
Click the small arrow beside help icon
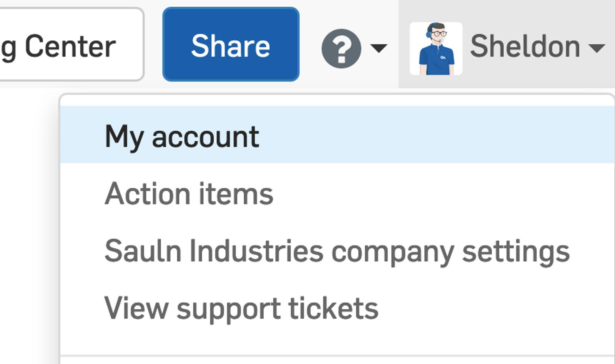click(x=379, y=48)
